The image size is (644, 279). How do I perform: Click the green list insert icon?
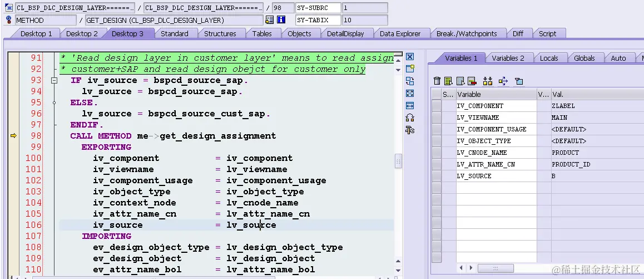pyautogui.click(x=448, y=81)
